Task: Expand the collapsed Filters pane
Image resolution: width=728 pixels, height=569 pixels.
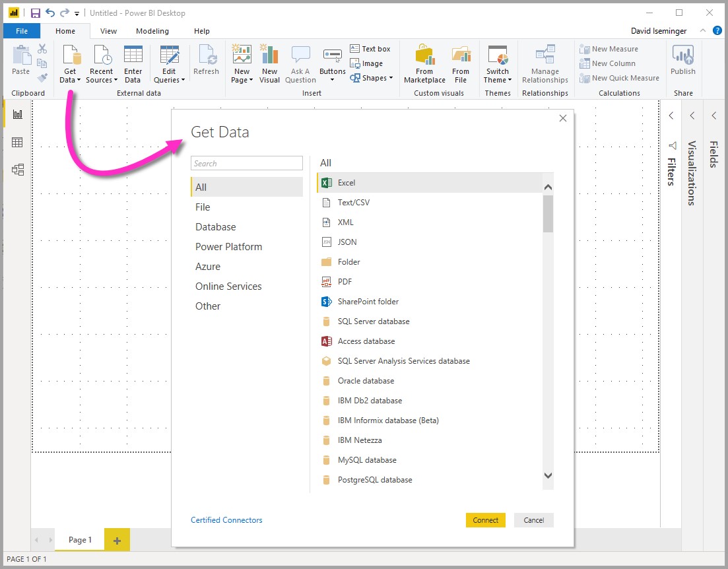Action: [671, 116]
